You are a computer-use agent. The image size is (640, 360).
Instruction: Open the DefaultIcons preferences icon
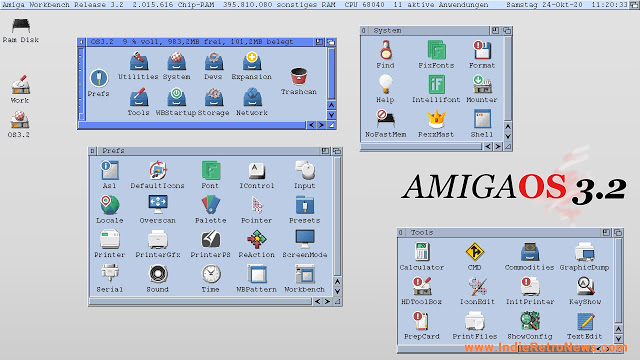click(158, 170)
